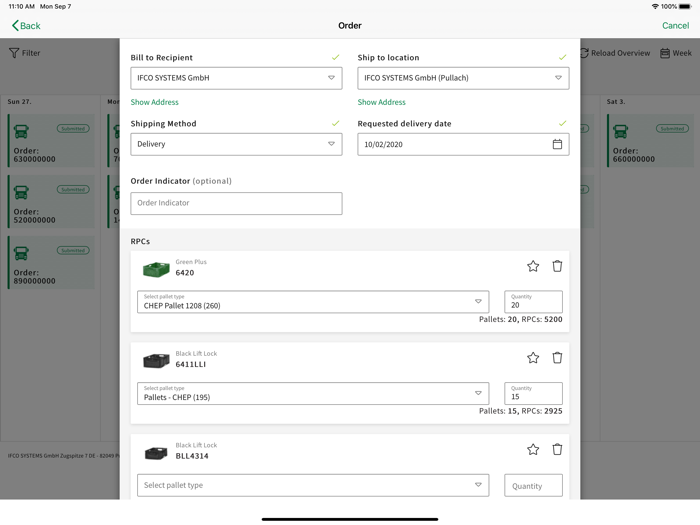Image resolution: width=700 pixels, height=525 pixels.
Task: Click the RPCs section heading
Action: [x=140, y=241]
